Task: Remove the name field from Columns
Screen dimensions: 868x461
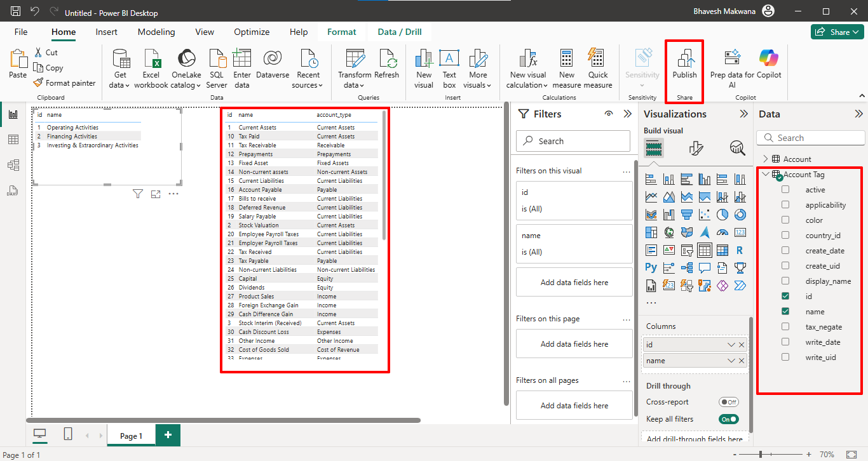Action: (x=742, y=361)
